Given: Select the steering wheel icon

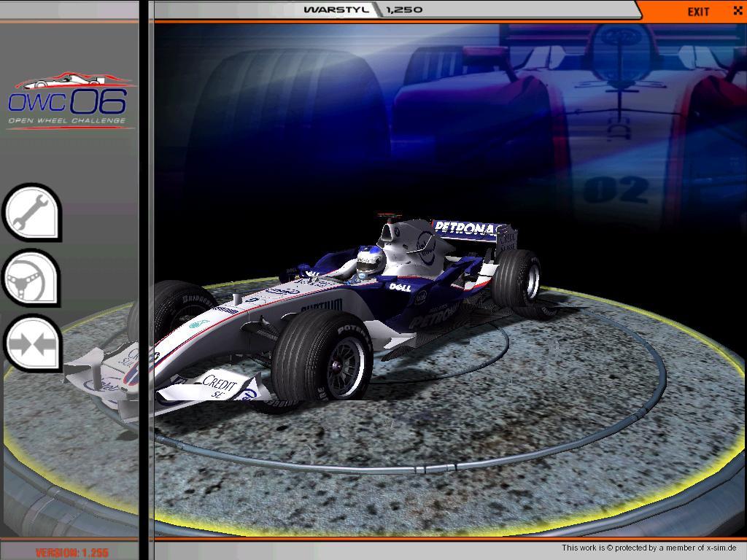Looking at the screenshot, I should coord(32,278).
